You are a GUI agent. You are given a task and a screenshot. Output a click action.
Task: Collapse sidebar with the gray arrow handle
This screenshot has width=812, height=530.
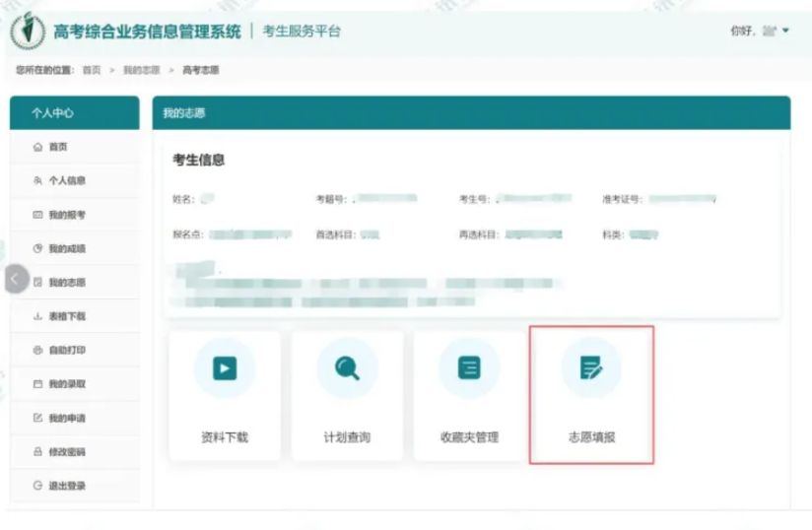point(16,279)
